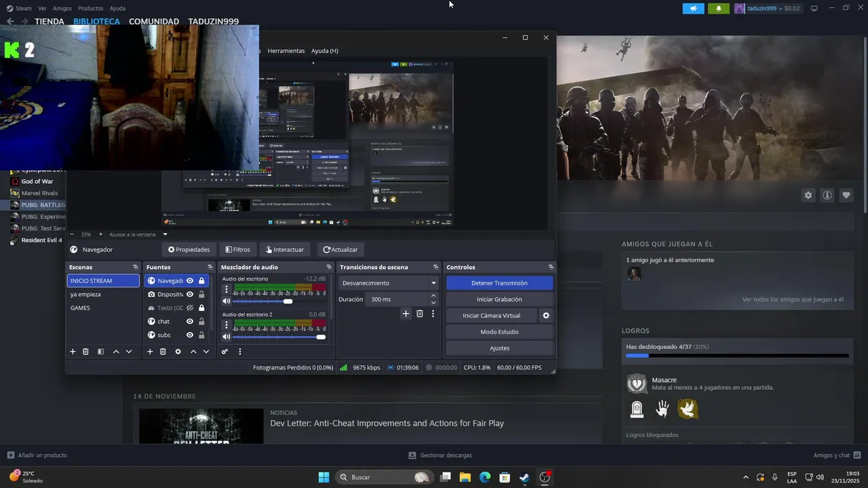Image resolution: width=868 pixels, height=488 pixels.
Task: Enter Steam Big Picture mode icon
Action: [814, 8]
